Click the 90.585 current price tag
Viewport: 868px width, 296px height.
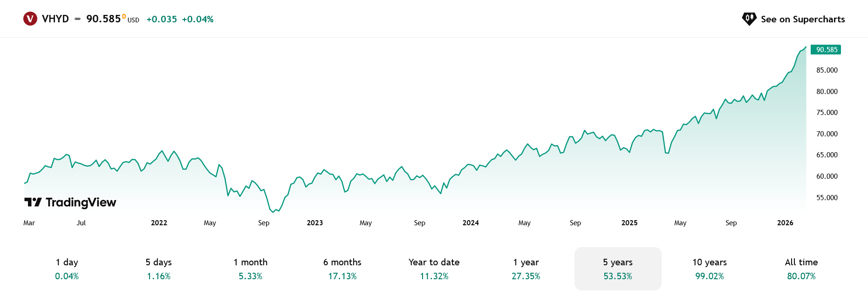(x=826, y=49)
